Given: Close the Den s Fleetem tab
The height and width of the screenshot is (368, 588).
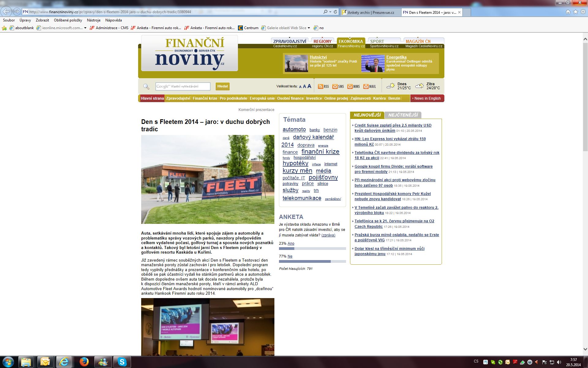Looking at the screenshot, I should (x=459, y=13).
